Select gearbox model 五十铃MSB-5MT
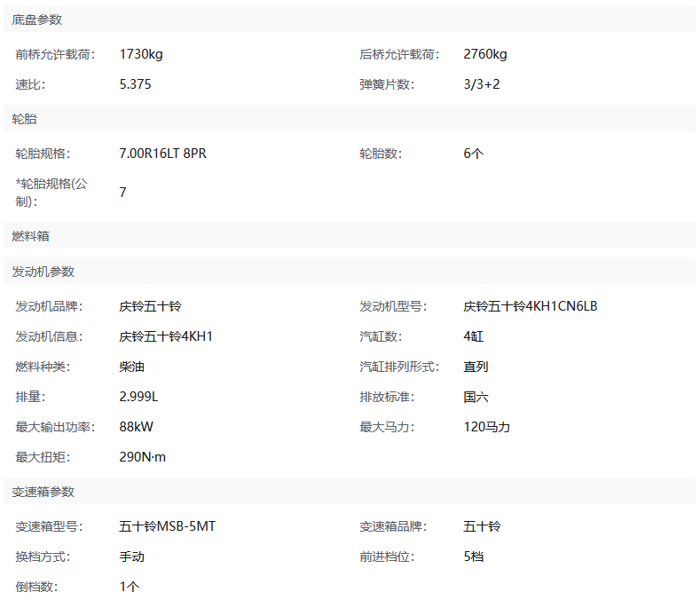 168,526
